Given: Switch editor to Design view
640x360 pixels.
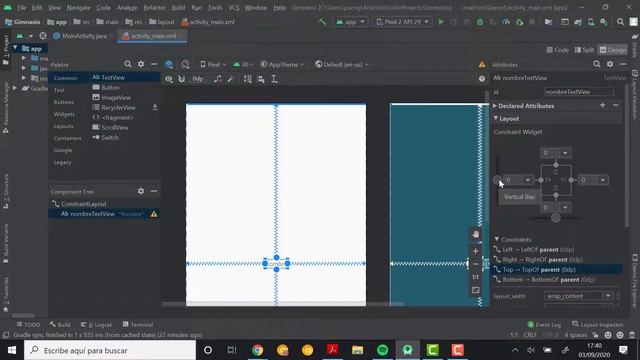Looking at the screenshot, I should 613,50.
